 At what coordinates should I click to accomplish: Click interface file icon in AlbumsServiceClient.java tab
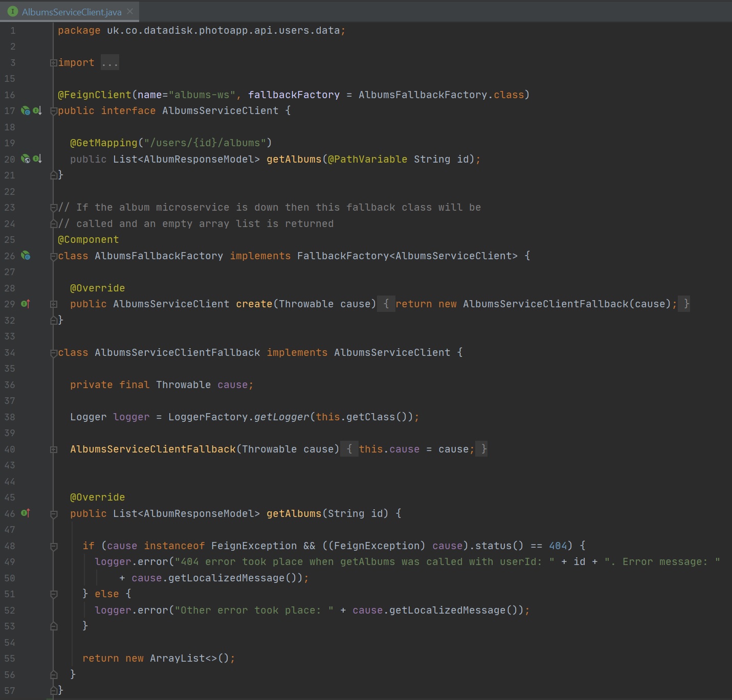pos(13,11)
